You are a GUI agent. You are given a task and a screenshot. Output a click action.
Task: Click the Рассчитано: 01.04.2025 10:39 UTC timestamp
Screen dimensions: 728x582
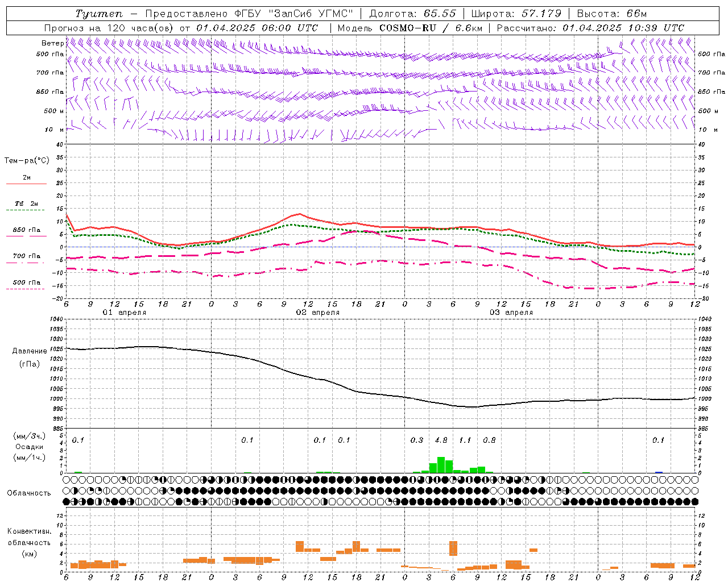[590, 28]
